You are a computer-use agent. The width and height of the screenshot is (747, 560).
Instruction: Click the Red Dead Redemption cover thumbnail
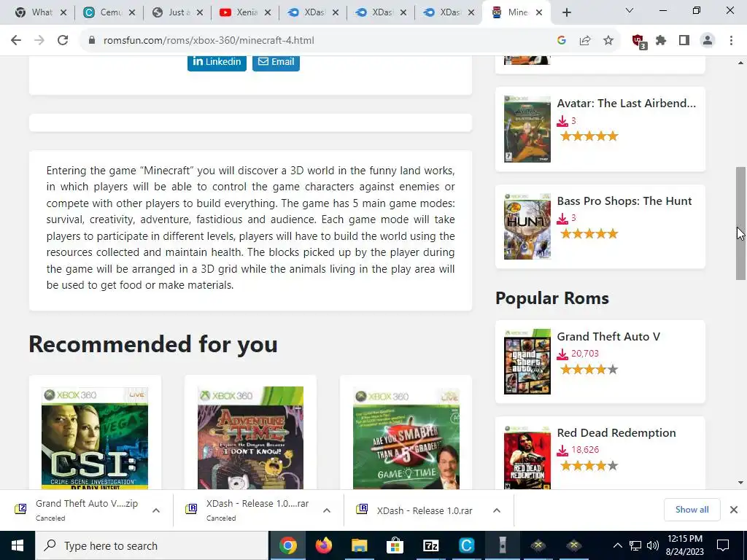pyautogui.click(x=527, y=457)
